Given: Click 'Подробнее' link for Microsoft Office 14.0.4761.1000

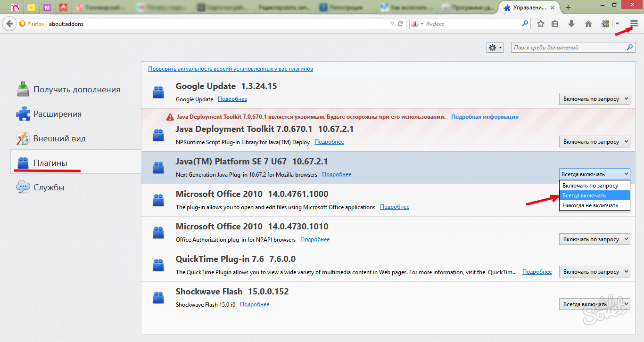Looking at the screenshot, I should 395,207.
